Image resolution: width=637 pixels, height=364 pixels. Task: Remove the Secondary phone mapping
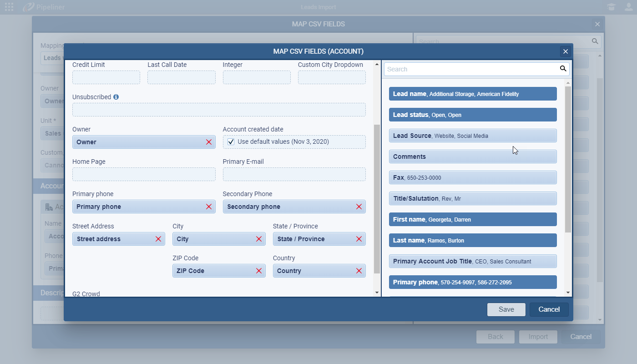(359, 207)
